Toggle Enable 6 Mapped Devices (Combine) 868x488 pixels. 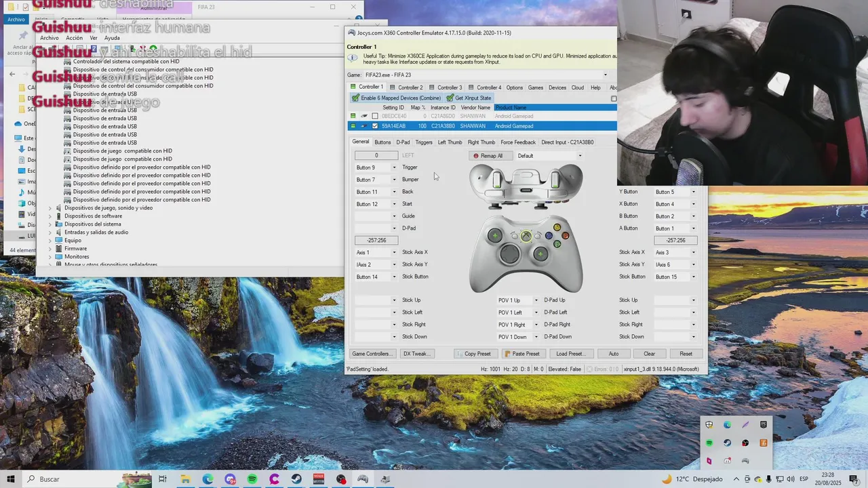(397, 98)
